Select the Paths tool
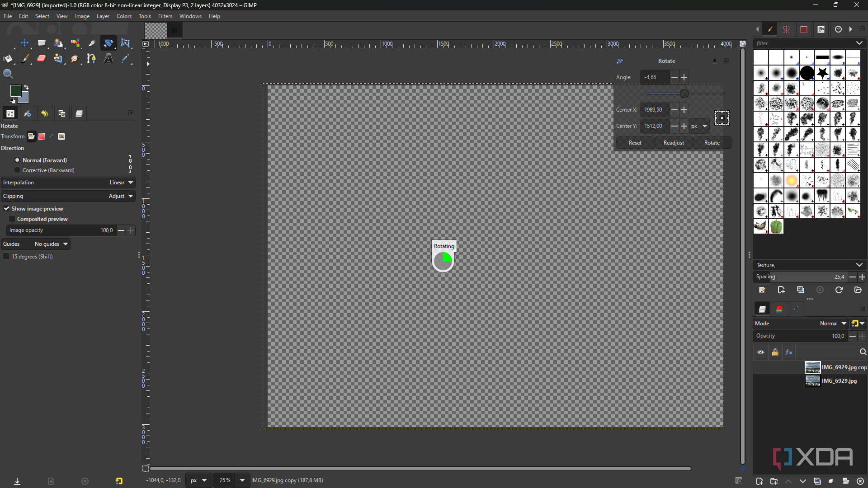Screen dimensions: 868x488 (x=92, y=59)
